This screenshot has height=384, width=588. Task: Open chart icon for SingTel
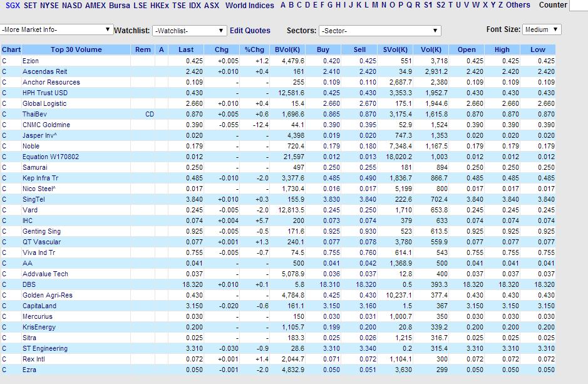(x=4, y=199)
